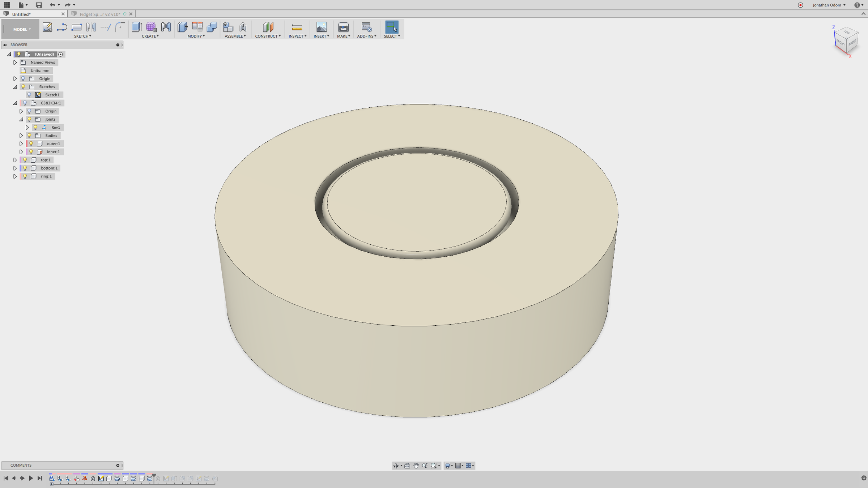Image resolution: width=868 pixels, height=488 pixels.
Task: Switch to Fidget Spinner v2 v10 tab
Action: coord(100,14)
